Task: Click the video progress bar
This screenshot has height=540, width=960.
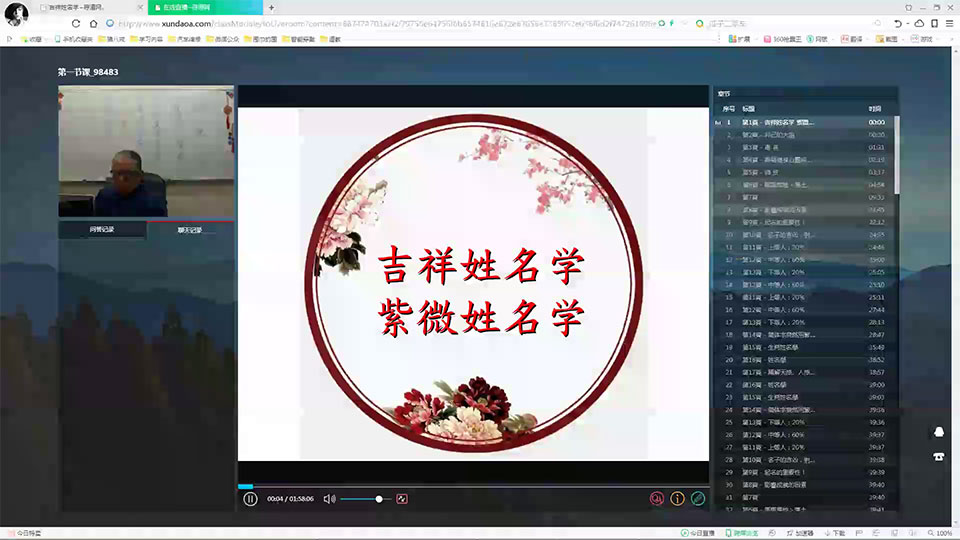Action: 473,487
